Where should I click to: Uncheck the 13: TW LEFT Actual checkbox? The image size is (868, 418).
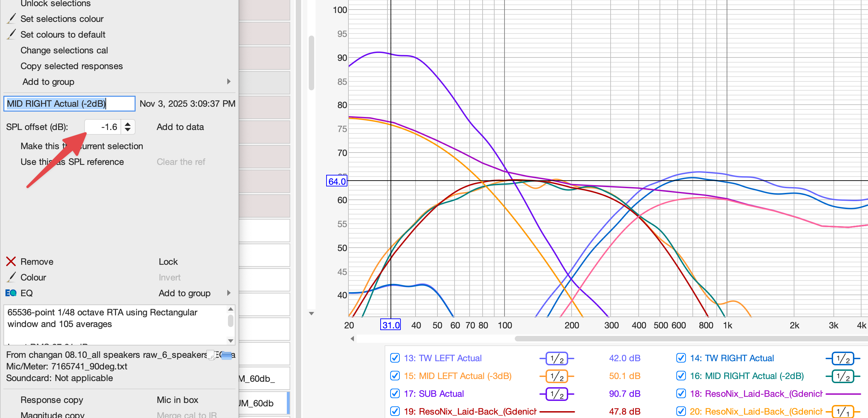[395, 358]
